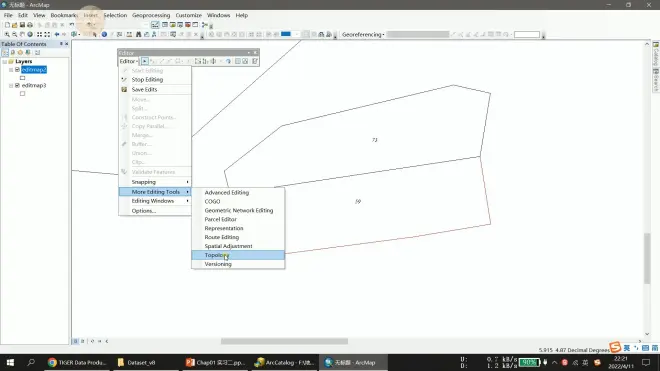Open the Georeferencing dropdown menu
660x371 pixels.
coord(363,35)
